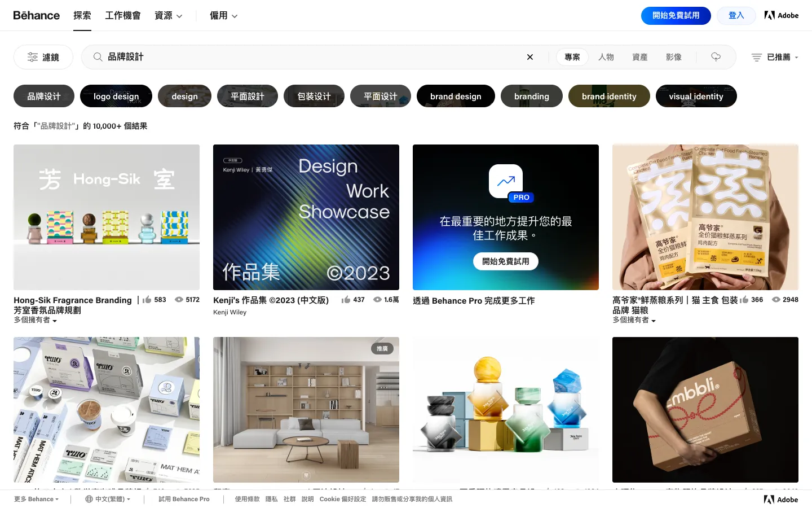Open the 濾鏡 filter button
The image size is (812, 508).
click(x=43, y=57)
